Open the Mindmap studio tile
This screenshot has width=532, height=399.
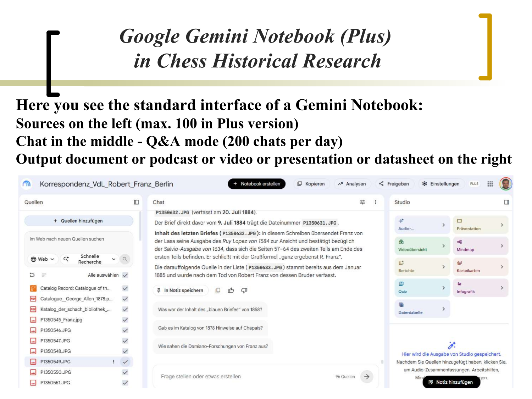coord(481,246)
